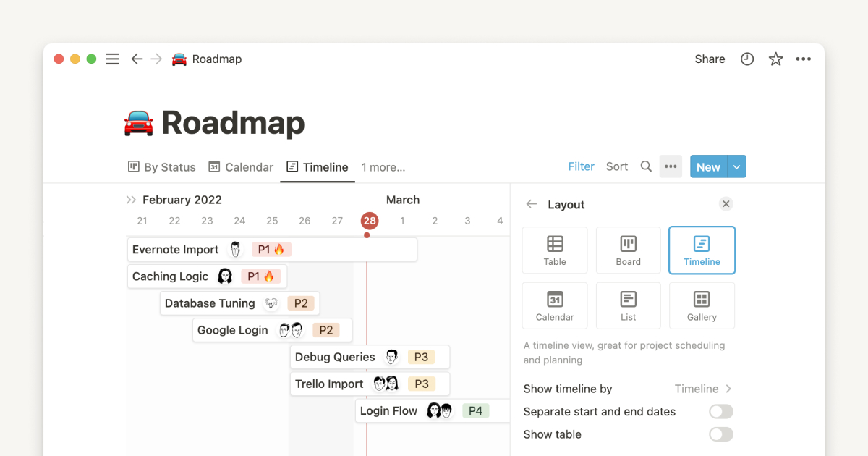Expand the New button dropdown arrow
This screenshot has height=456, width=868.
click(736, 166)
